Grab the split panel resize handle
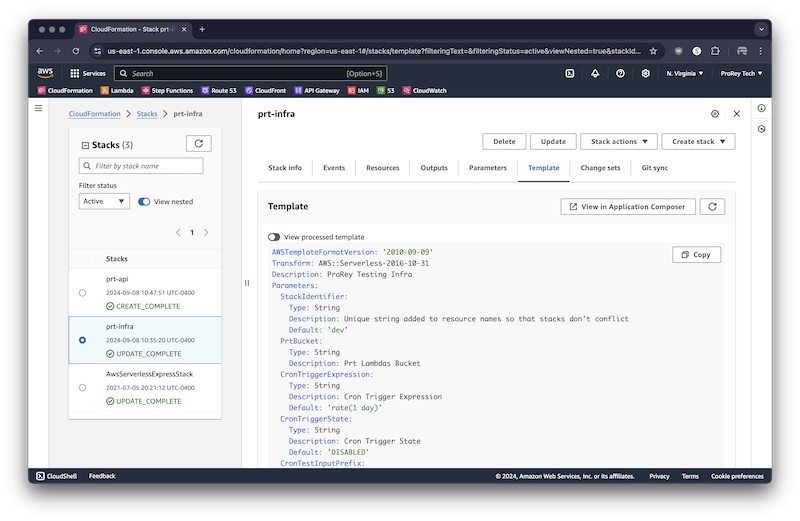This screenshot has height=521, width=800. (247, 283)
